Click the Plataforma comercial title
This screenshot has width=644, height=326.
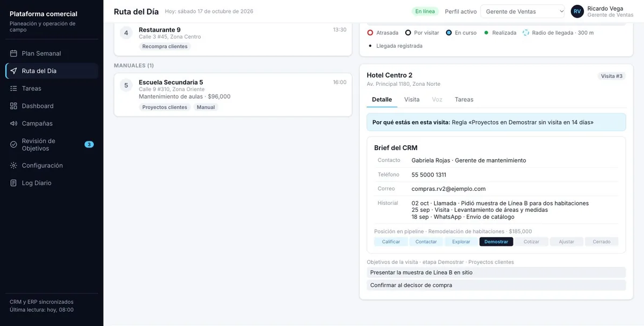(43, 14)
